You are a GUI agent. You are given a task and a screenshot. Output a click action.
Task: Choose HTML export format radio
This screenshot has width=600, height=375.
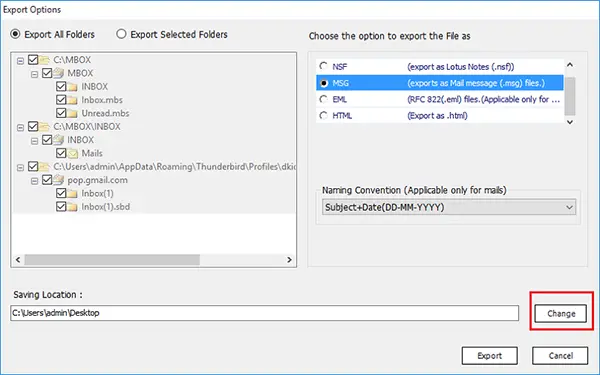coord(324,115)
